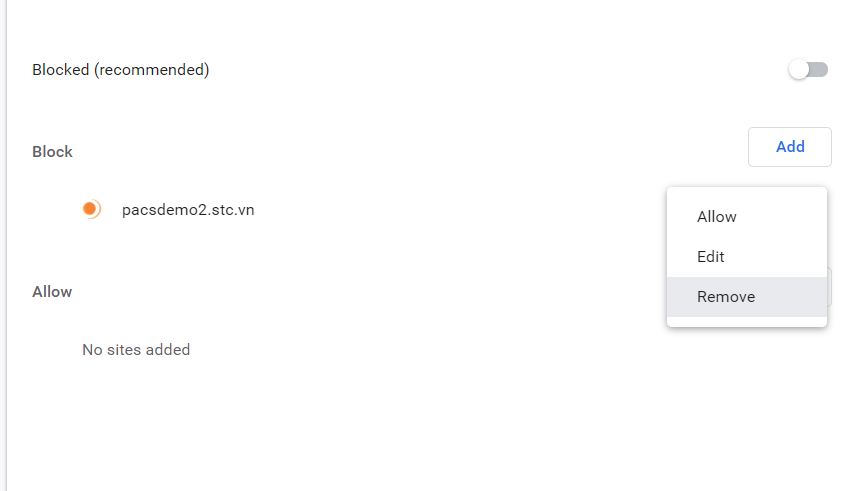Image resolution: width=855 pixels, height=491 pixels.
Task: Click the Add button in Block section
Action: tap(789, 147)
